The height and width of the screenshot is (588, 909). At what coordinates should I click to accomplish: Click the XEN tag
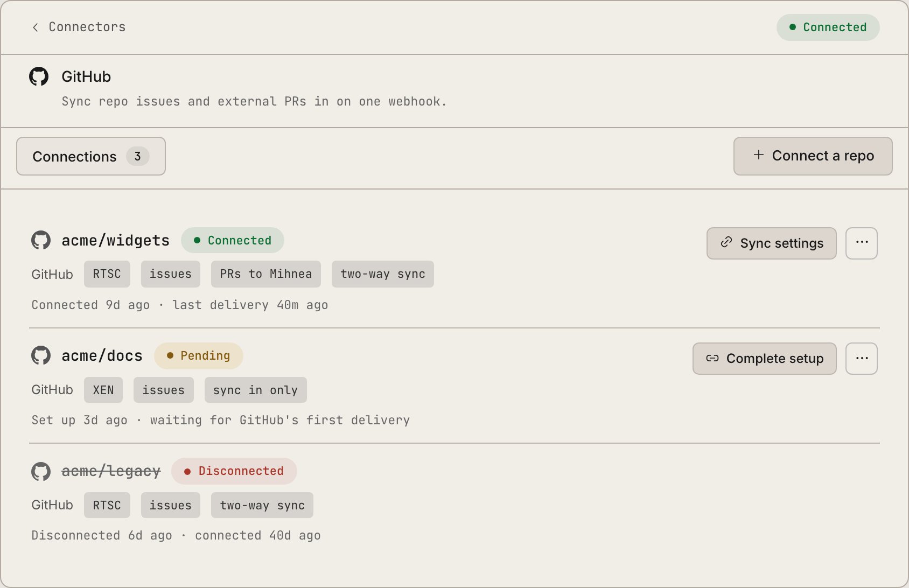[103, 390]
